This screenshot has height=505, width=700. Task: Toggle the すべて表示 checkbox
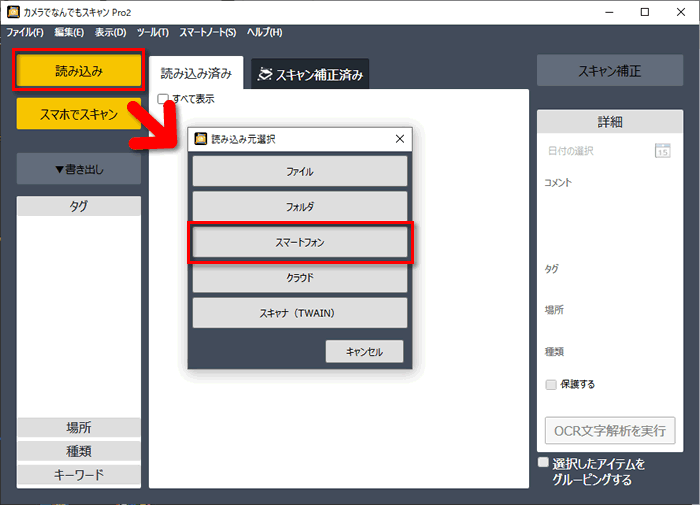click(x=163, y=99)
